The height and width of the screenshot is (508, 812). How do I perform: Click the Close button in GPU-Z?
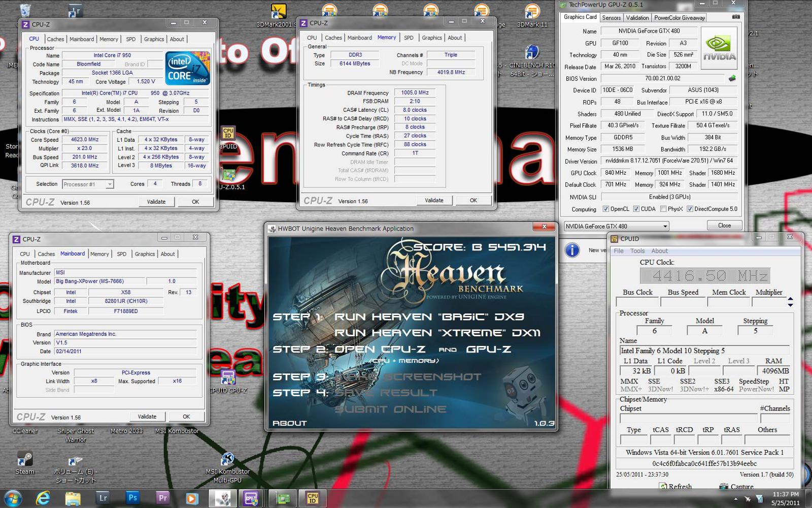coord(724,226)
